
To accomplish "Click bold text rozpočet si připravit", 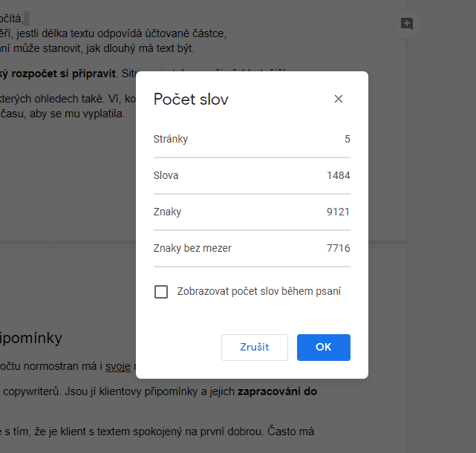I will [63, 74].
